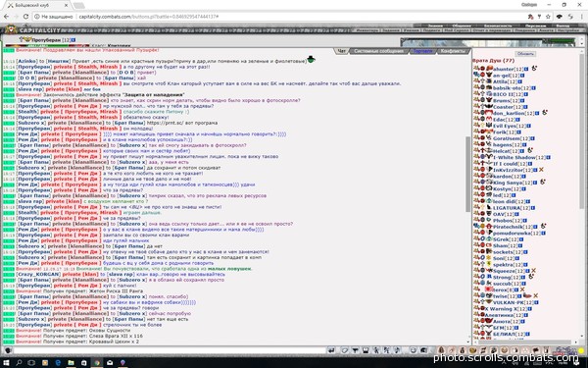Image resolution: width=588 pixels, height=368 pixels.
Task: Switch to the Чат tab
Action: pyautogui.click(x=342, y=51)
